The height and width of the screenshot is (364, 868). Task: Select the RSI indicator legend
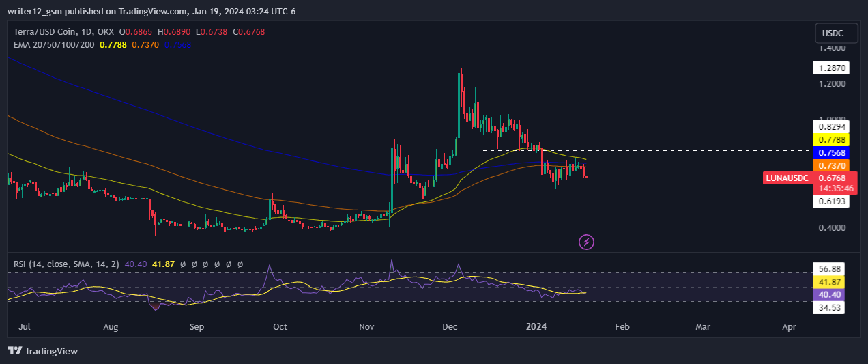[65, 264]
